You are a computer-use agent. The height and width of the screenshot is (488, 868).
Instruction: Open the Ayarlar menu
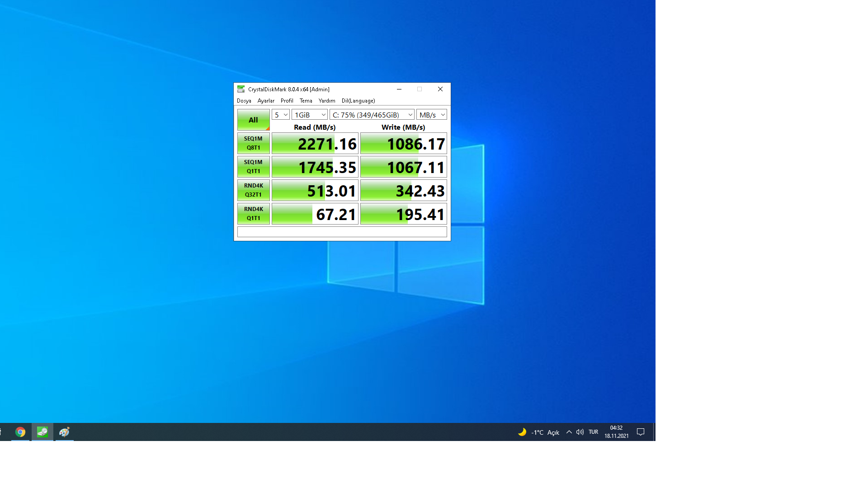point(266,101)
